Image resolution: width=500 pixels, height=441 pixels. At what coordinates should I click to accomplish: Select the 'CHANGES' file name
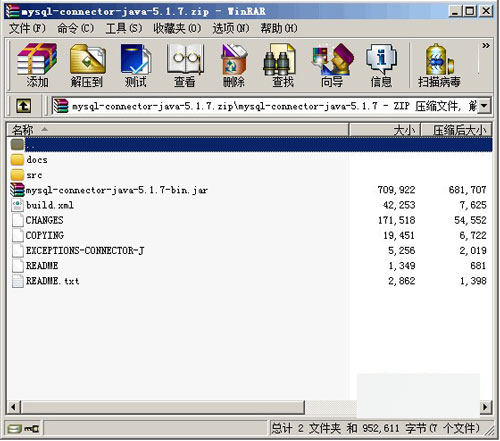(44, 220)
